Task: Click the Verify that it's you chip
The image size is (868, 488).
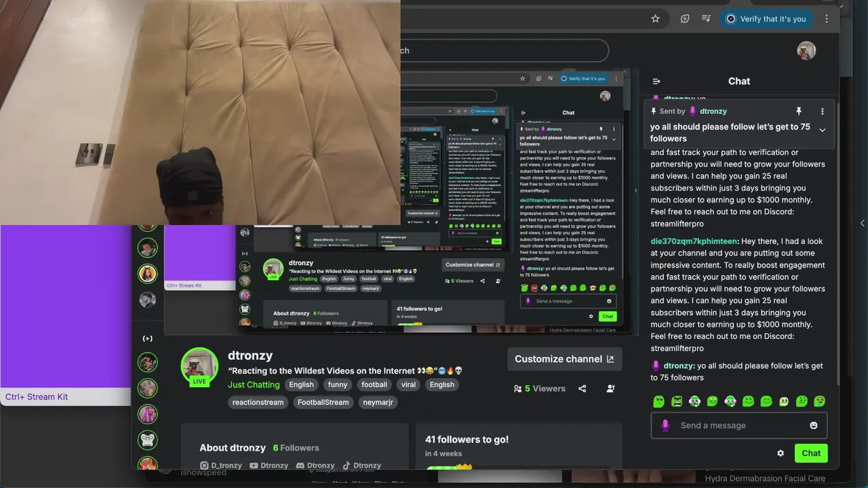Action: pos(766,19)
